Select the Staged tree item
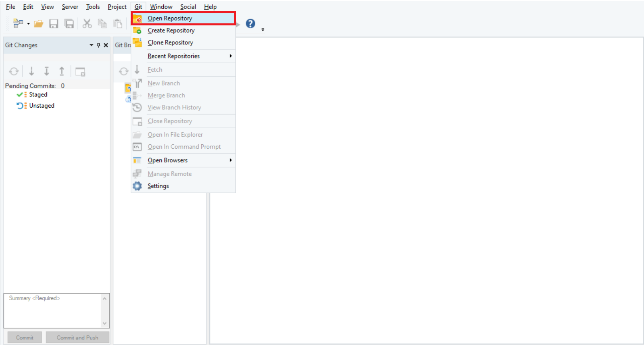644x345 pixels. click(x=38, y=95)
